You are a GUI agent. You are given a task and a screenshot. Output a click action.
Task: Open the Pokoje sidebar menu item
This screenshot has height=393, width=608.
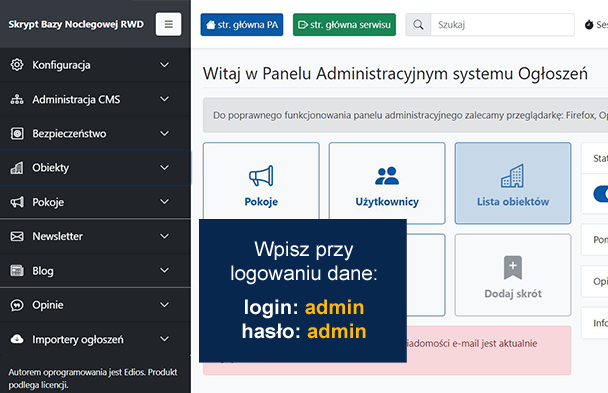pos(48,202)
